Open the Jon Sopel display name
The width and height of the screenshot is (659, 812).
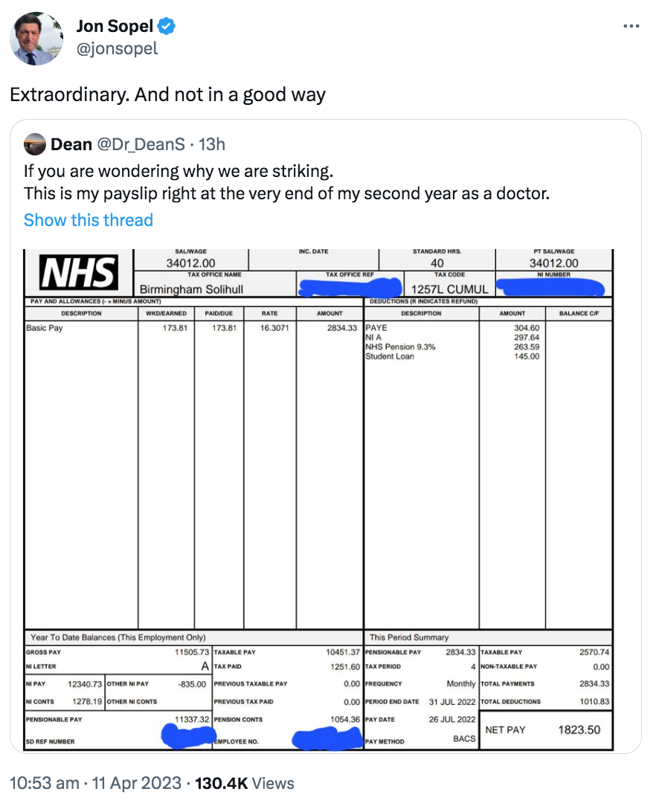click(x=115, y=28)
